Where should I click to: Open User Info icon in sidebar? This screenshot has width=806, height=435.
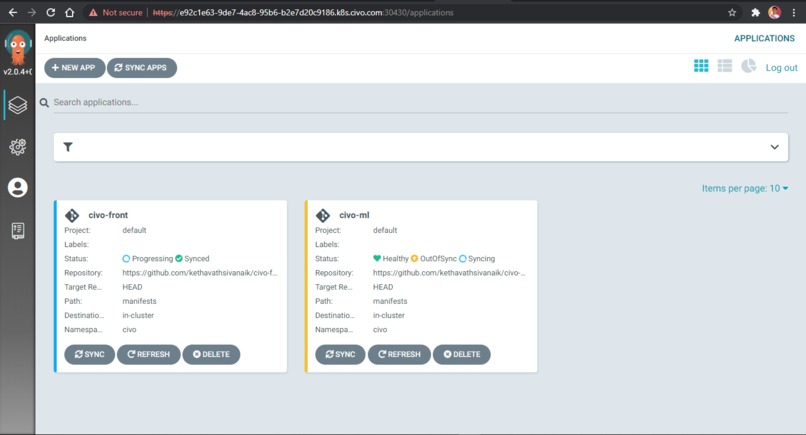[17, 188]
